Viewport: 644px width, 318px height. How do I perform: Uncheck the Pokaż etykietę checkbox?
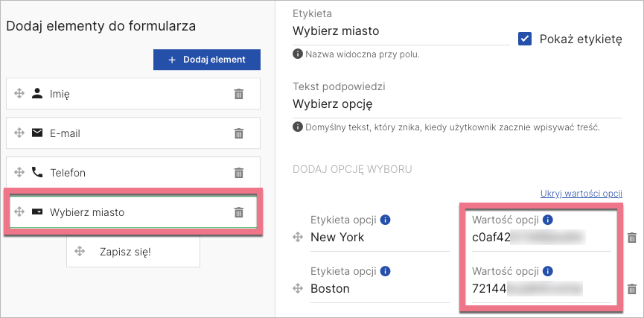point(525,39)
